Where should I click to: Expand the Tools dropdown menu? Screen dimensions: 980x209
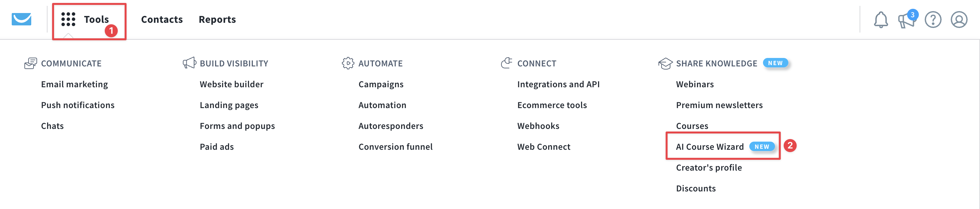(x=96, y=20)
